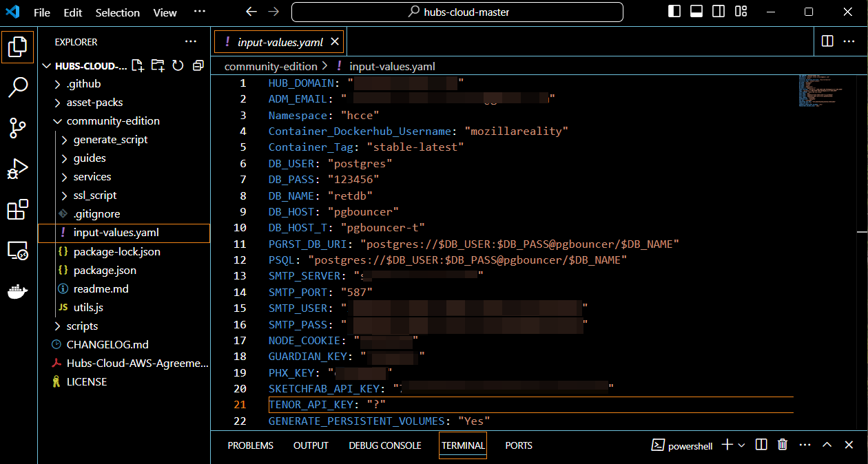Refresh the Explorer file tree
Image resolution: width=868 pixels, height=464 pixels.
pyautogui.click(x=178, y=65)
